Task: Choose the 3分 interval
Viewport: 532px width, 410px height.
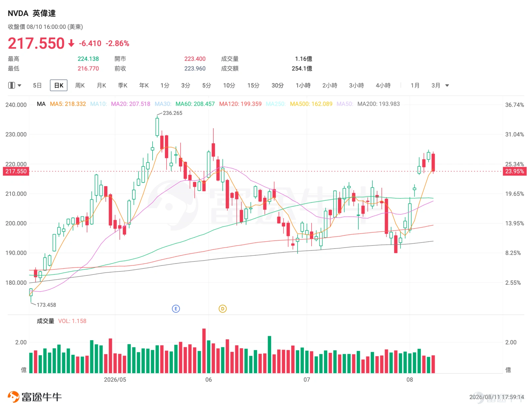Action: 186,85
